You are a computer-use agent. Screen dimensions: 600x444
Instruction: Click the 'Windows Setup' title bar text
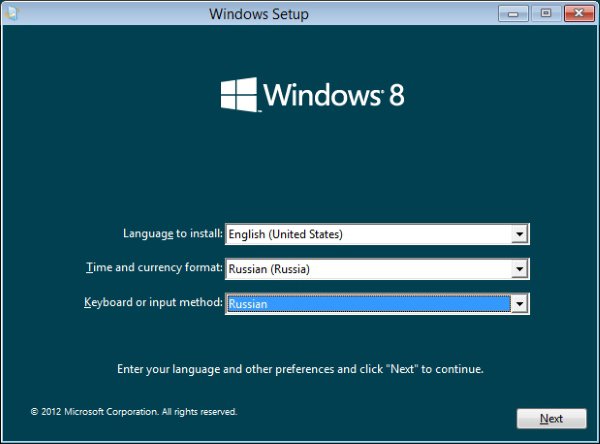click(259, 14)
